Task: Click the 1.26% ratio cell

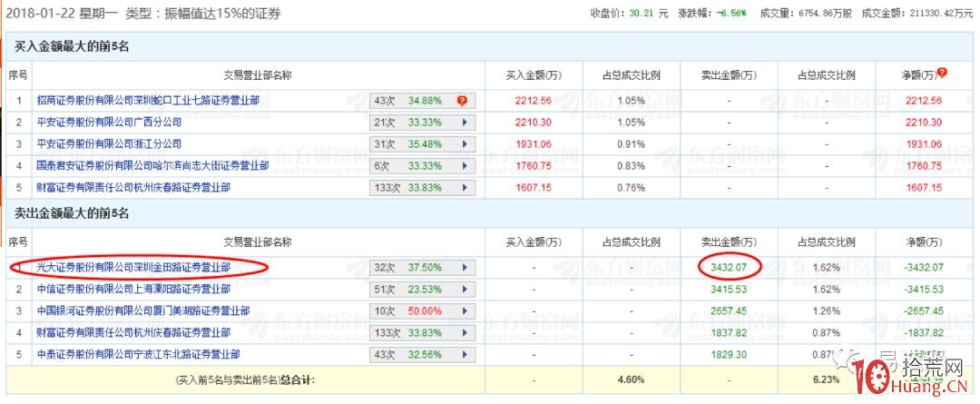Action: click(827, 310)
